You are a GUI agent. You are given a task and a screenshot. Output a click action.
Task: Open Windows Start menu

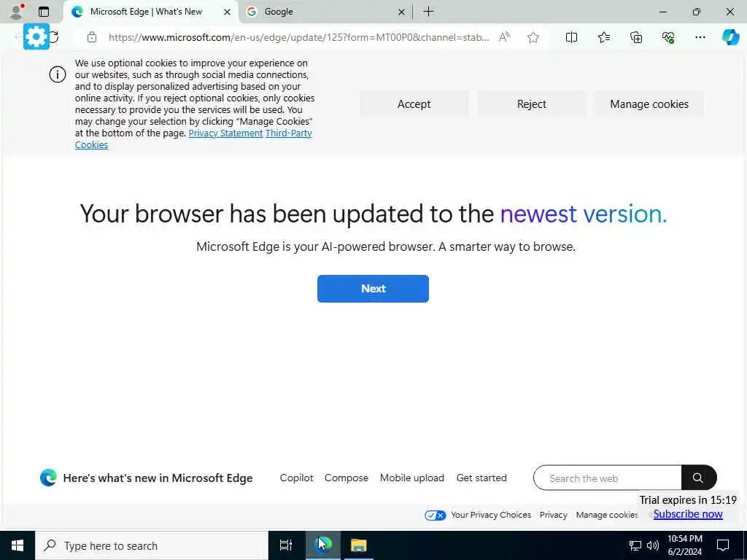point(18,545)
